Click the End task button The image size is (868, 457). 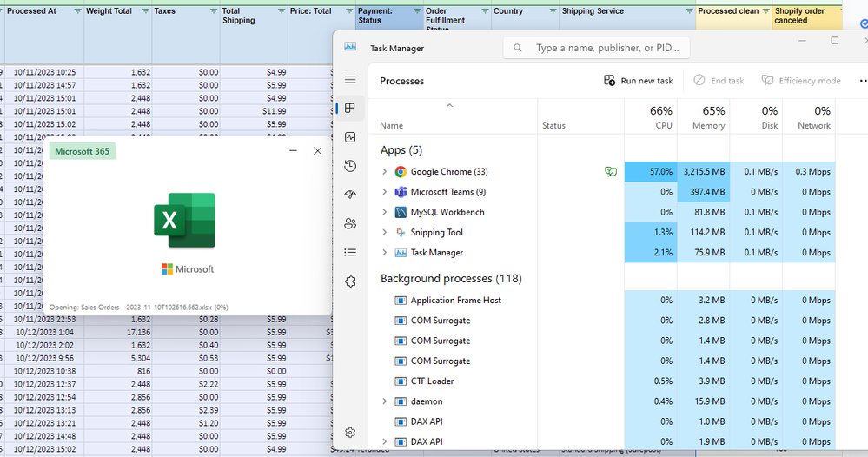click(719, 81)
